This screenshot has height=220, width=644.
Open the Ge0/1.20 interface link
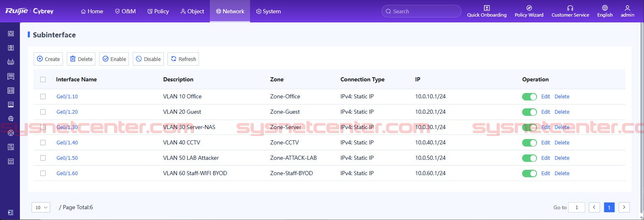tap(67, 112)
